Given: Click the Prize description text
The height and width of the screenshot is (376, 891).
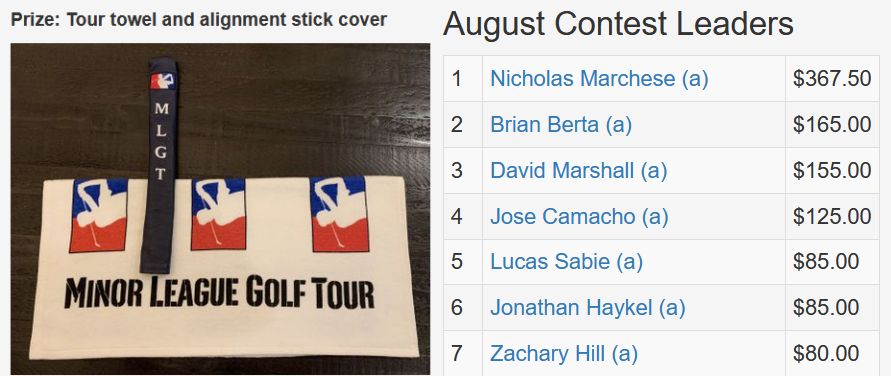Looking at the screenshot, I should coord(199,20).
